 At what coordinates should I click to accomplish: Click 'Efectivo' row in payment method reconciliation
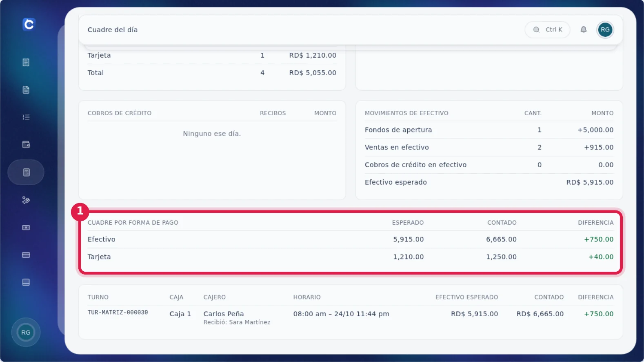click(350, 239)
